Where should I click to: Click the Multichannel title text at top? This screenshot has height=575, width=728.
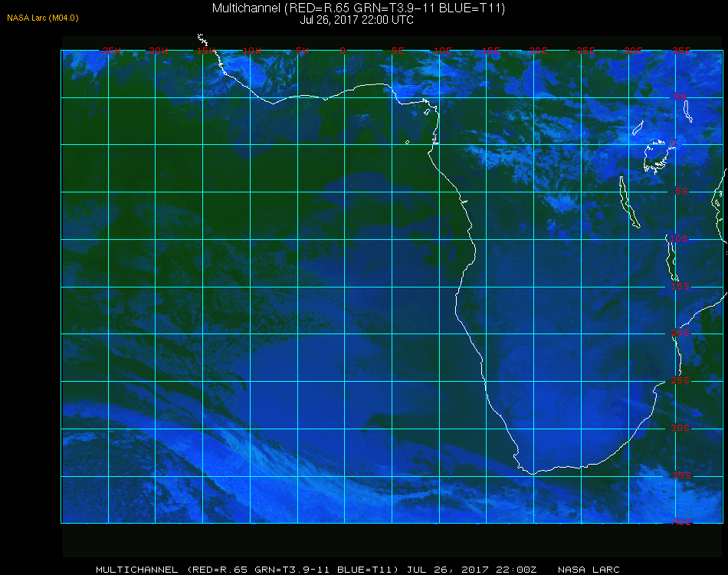pyautogui.click(x=359, y=8)
